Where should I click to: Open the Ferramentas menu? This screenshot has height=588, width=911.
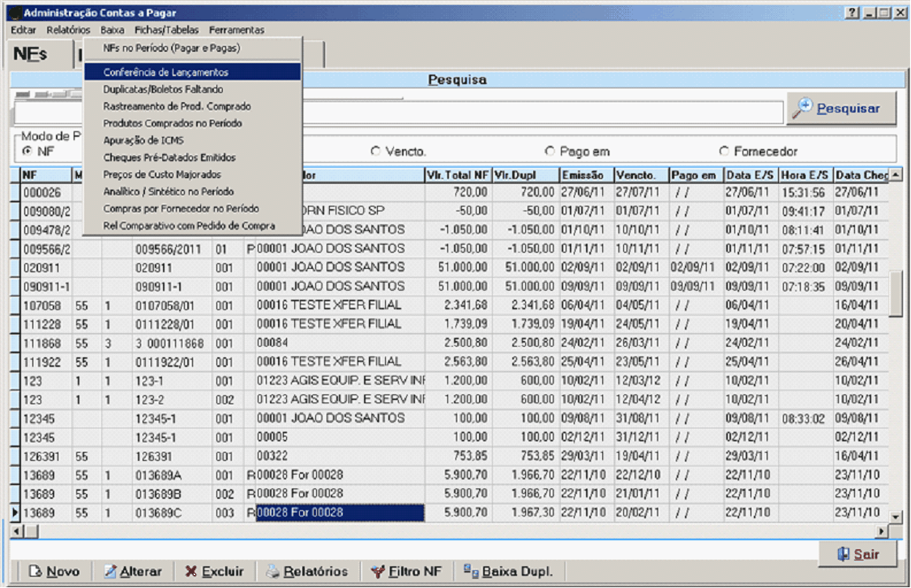point(236,30)
